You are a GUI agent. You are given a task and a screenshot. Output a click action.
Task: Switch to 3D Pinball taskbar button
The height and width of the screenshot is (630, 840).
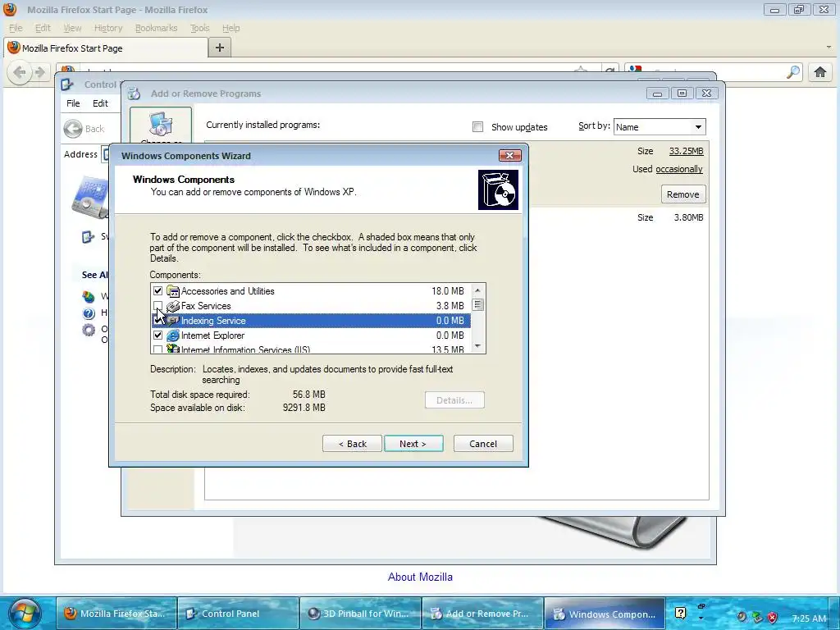pos(359,614)
